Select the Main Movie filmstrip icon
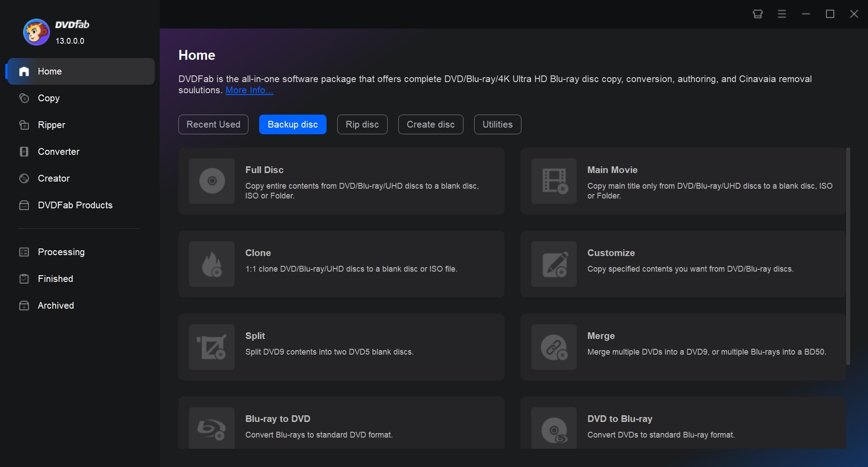868x467 pixels. click(554, 181)
